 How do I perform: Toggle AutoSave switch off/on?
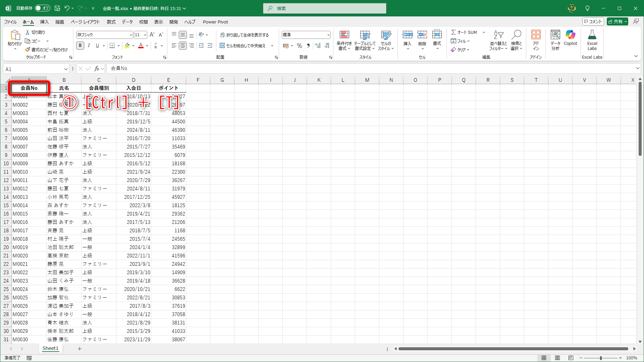[42, 8]
